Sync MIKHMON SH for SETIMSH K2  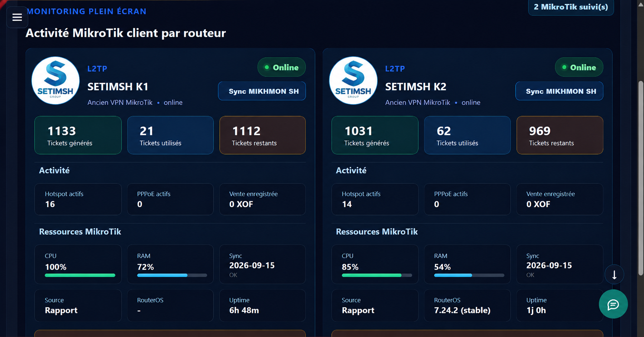[559, 91]
